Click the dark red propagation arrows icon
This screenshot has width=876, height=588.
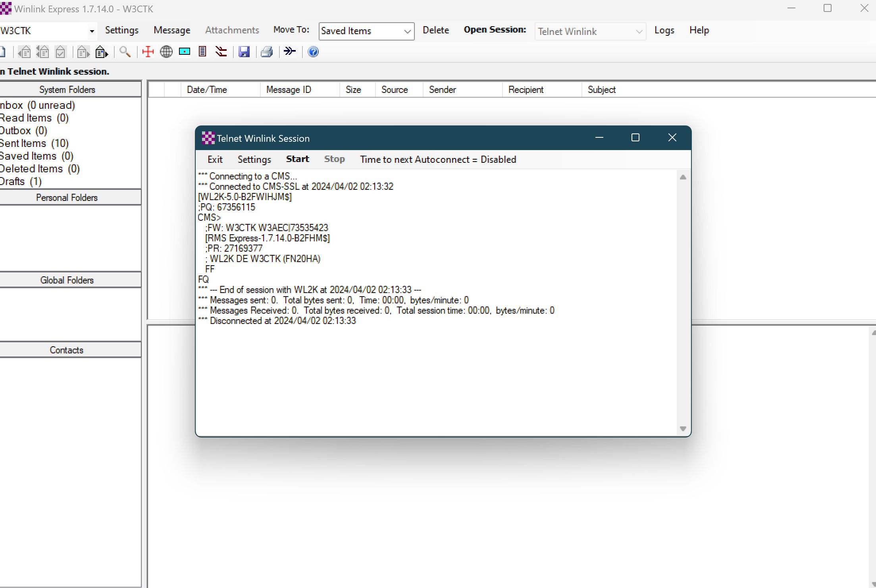221,52
